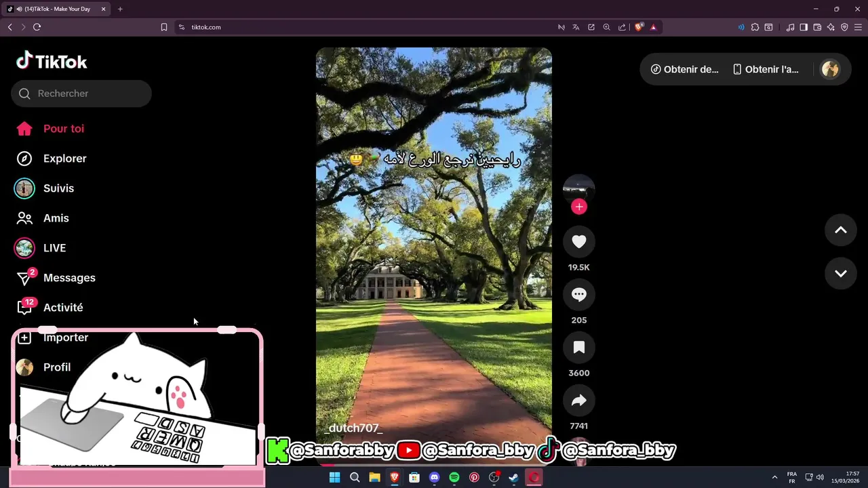Go to next video with down chevron
This screenshot has width=868, height=488.
841,274
